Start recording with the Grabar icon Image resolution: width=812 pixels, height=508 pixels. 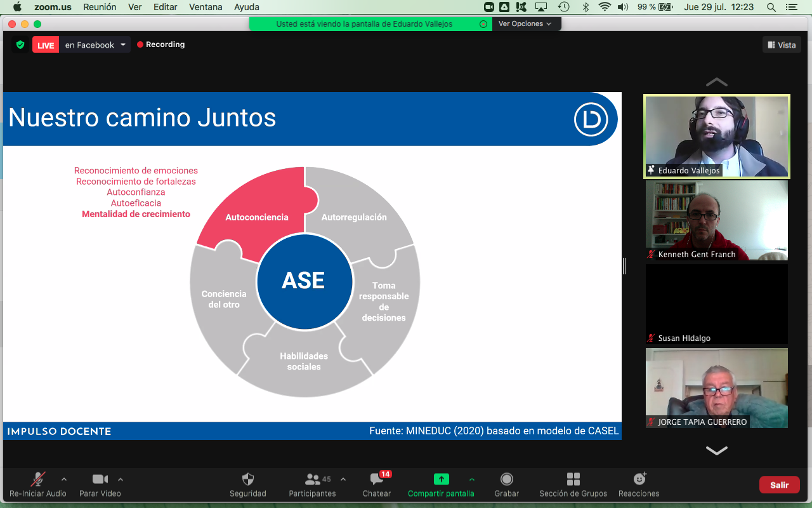pos(506,479)
